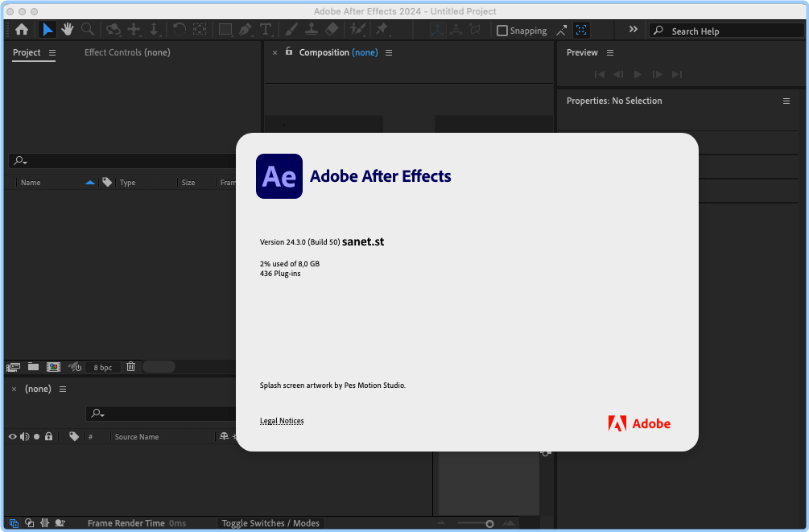The width and height of the screenshot is (809, 532).
Task: Open the Preview panel menu
Action: (x=610, y=52)
